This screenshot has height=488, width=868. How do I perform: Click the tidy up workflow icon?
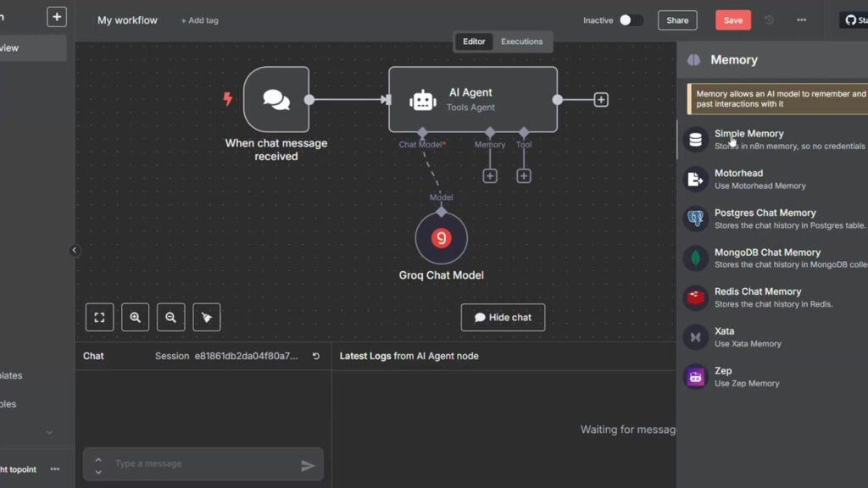coord(207,317)
